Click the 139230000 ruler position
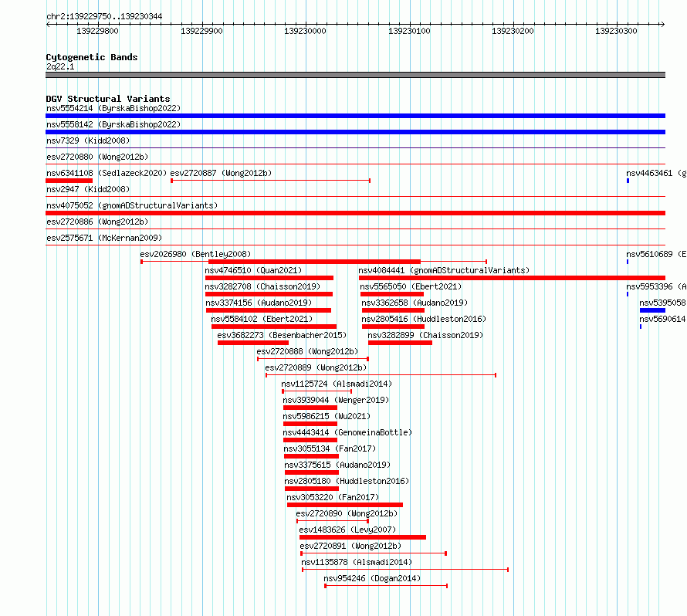 306,31
